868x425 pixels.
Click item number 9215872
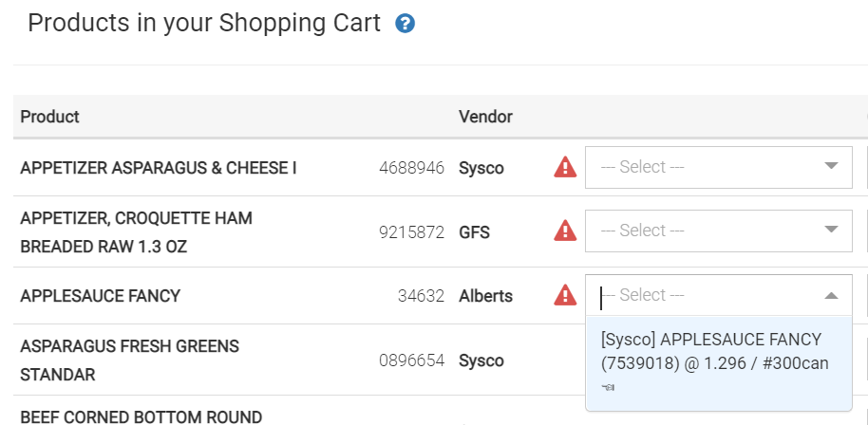[x=411, y=231]
